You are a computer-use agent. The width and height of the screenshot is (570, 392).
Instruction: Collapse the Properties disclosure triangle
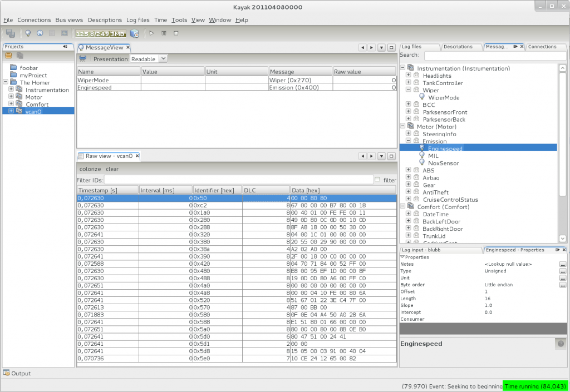point(402,257)
